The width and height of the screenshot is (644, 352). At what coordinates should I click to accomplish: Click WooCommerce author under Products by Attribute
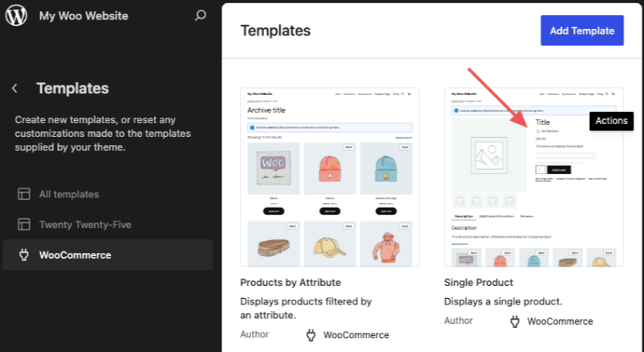point(356,335)
